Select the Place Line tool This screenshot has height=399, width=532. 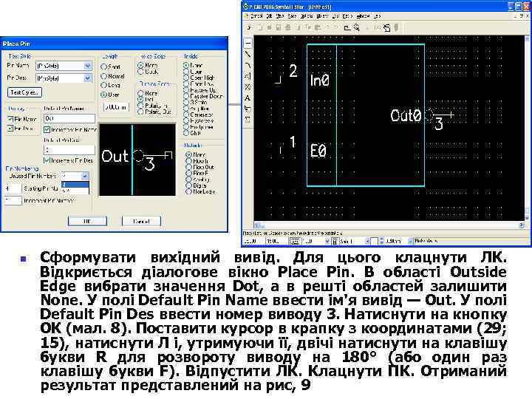[x=248, y=54]
